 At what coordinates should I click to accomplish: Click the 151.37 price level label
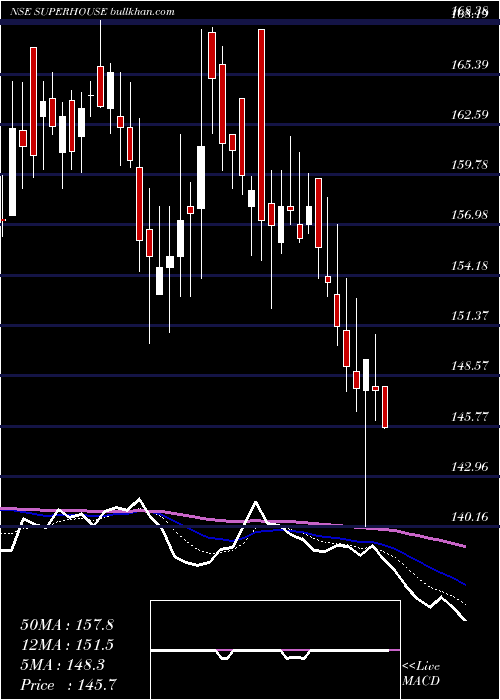[x=468, y=316]
